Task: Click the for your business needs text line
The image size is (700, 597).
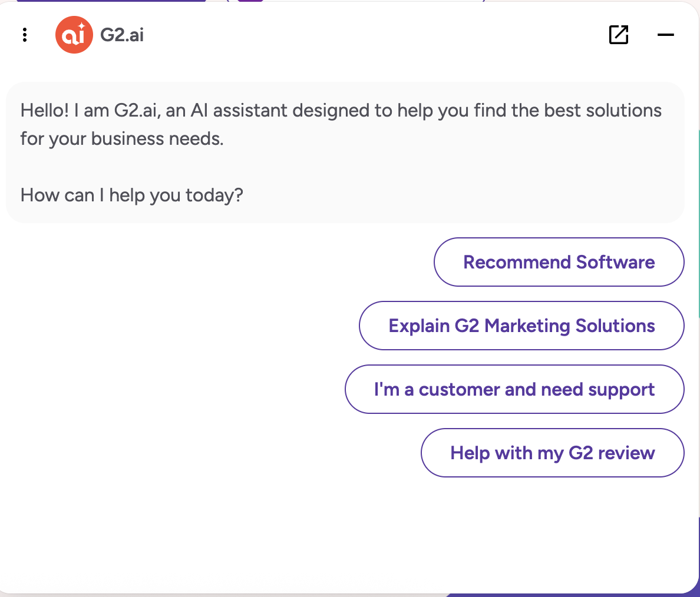Action: point(122,139)
